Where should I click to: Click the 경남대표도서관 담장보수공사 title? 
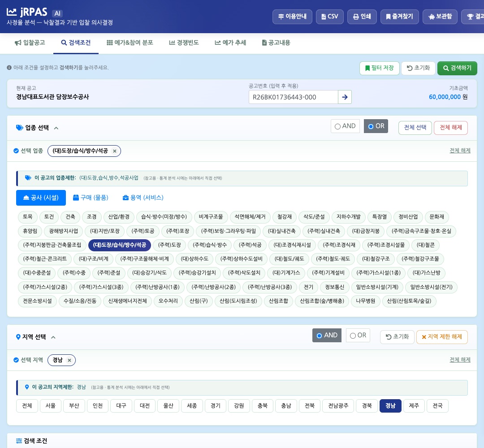pyautogui.click(x=53, y=97)
